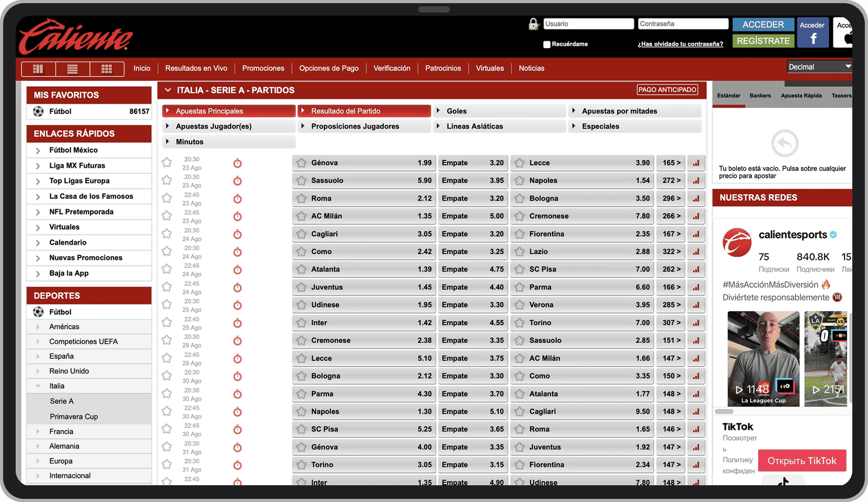Click the PAGO ANTICIPADO button
Image resolution: width=868 pixels, height=502 pixels.
(667, 90)
